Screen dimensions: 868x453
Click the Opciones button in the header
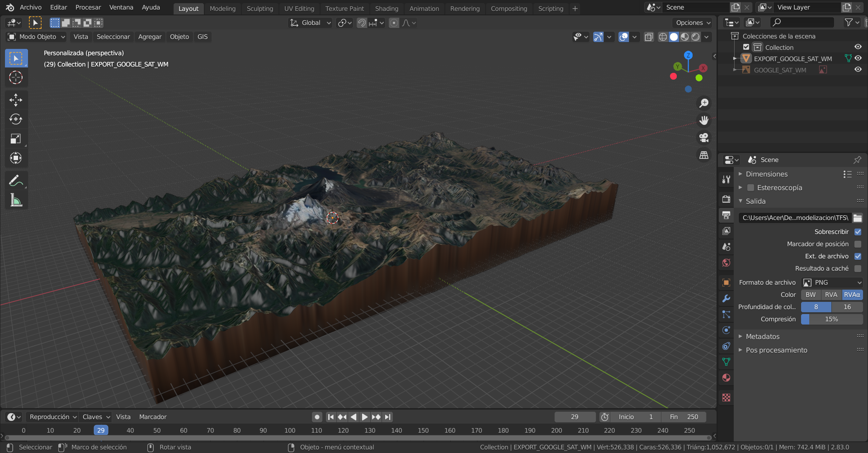693,23
